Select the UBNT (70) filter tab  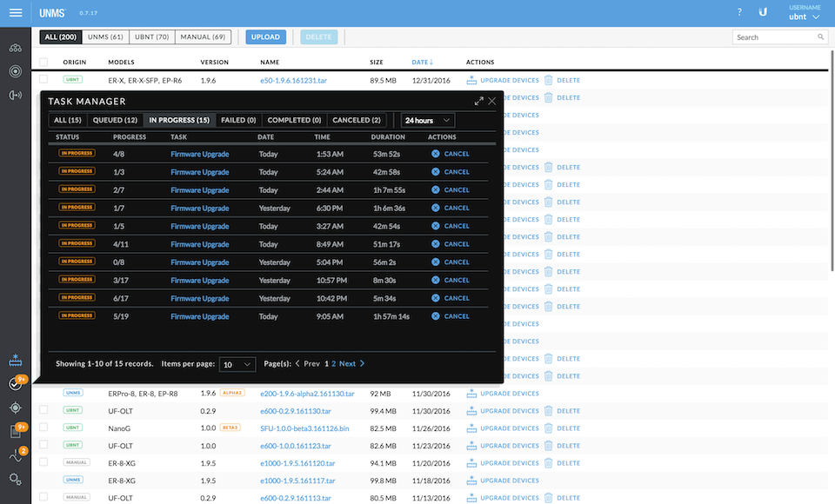tap(151, 36)
